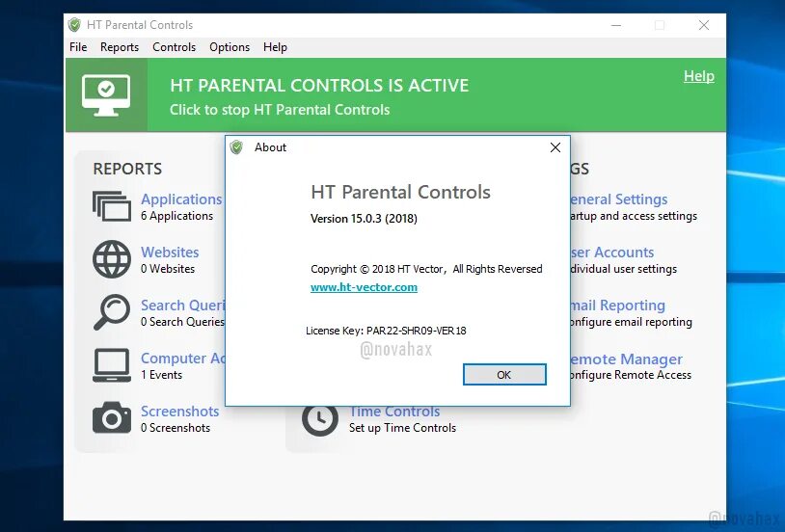The width and height of the screenshot is (785, 532).
Task: Click 'Version 15.0.3 (2018)' text
Action: click(364, 219)
